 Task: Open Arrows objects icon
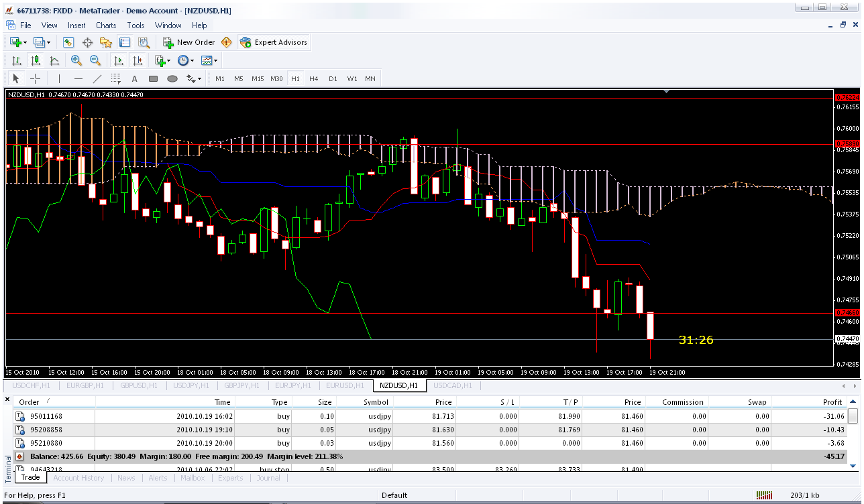pos(191,78)
